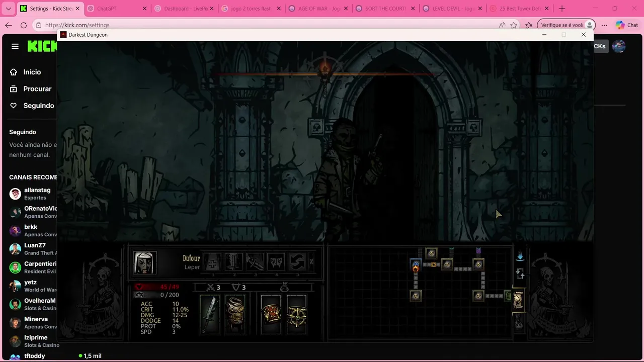Select Dufour's first combat skill icon

212,262
